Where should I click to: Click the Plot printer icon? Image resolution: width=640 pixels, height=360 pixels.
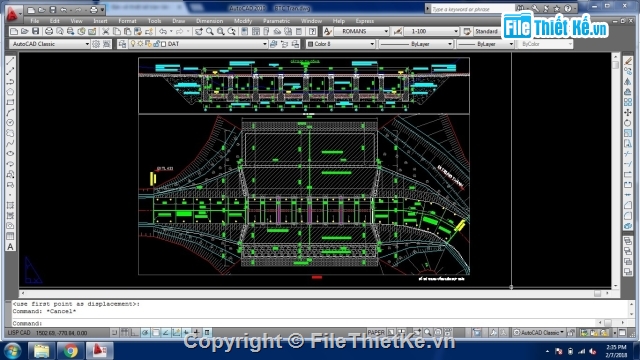(49, 31)
